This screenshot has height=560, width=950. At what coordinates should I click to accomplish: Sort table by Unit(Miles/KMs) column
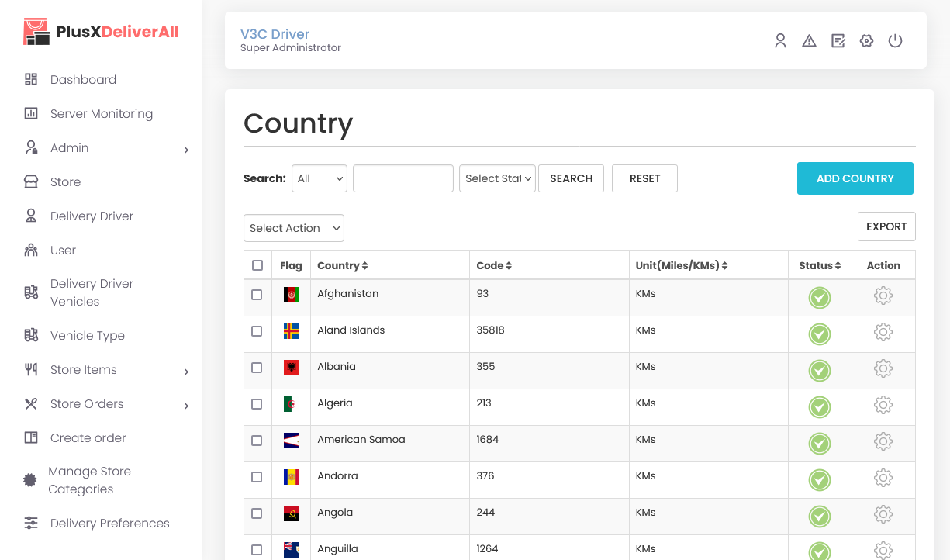pos(682,265)
